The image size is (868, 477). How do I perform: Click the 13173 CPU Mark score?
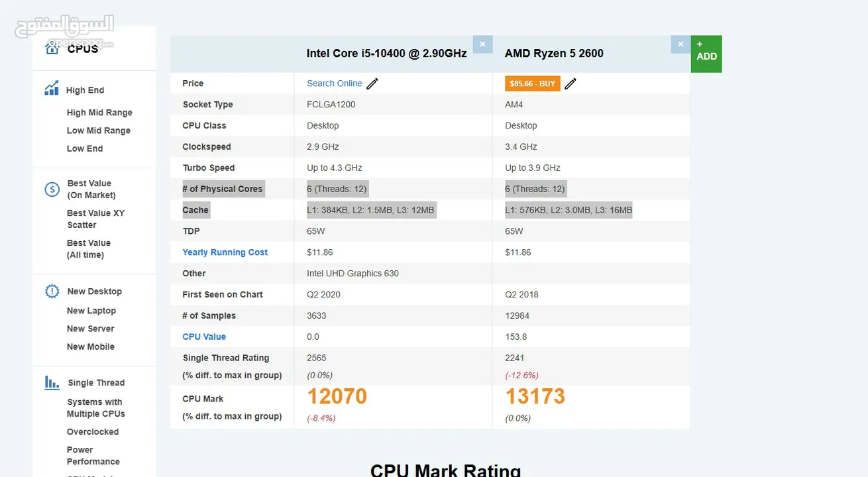(535, 396)
